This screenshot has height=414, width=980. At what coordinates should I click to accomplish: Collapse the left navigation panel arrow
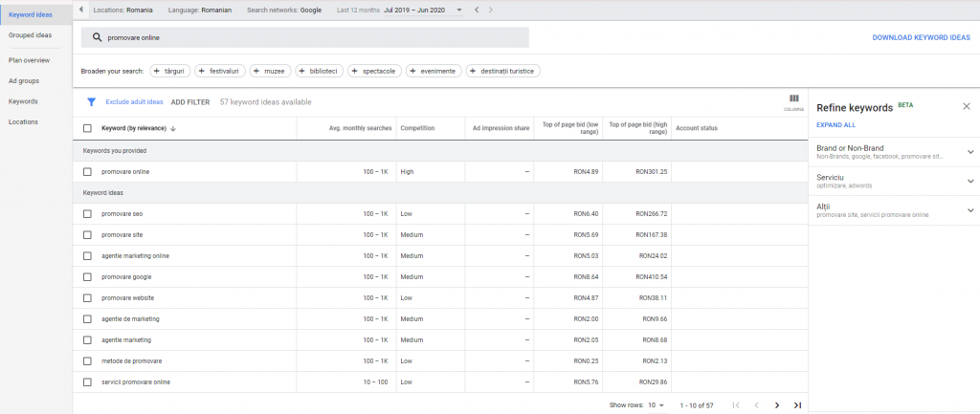click(81, 10)
